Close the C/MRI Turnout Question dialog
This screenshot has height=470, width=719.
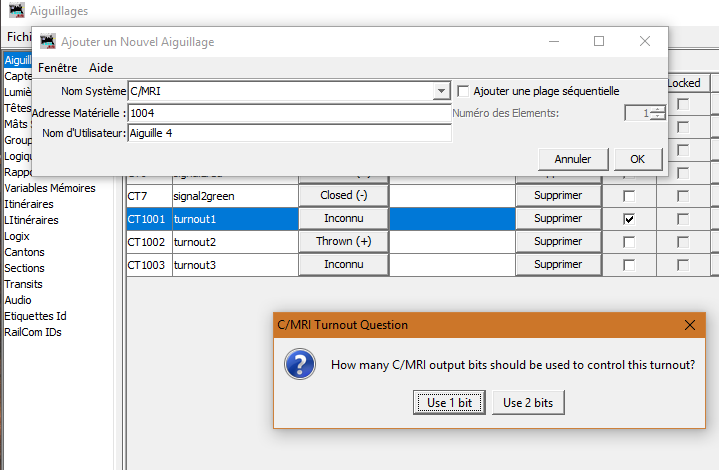(689, 325)
